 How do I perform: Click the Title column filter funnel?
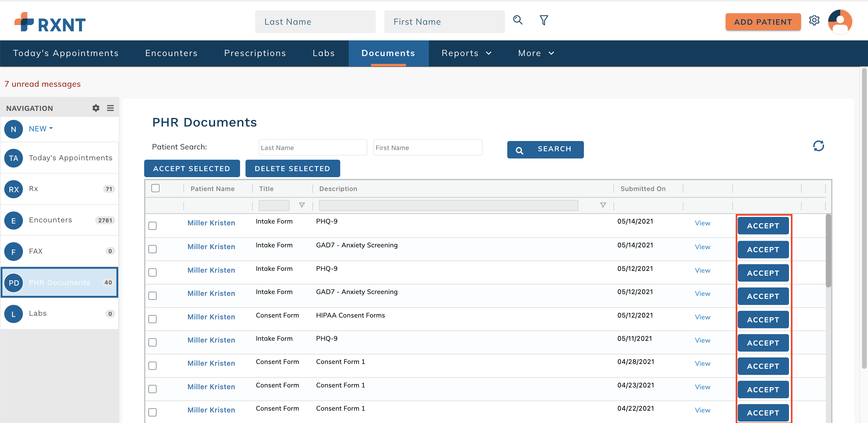coord(302,205)
